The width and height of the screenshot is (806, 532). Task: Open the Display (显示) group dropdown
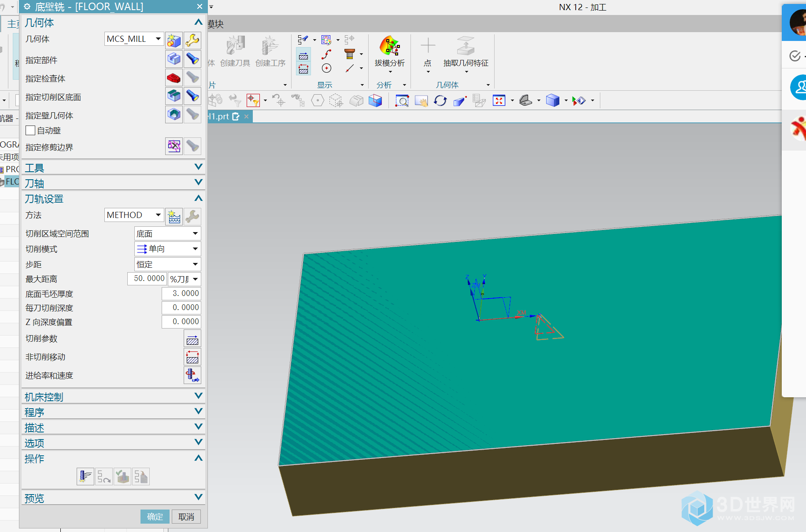click(362, 85)
